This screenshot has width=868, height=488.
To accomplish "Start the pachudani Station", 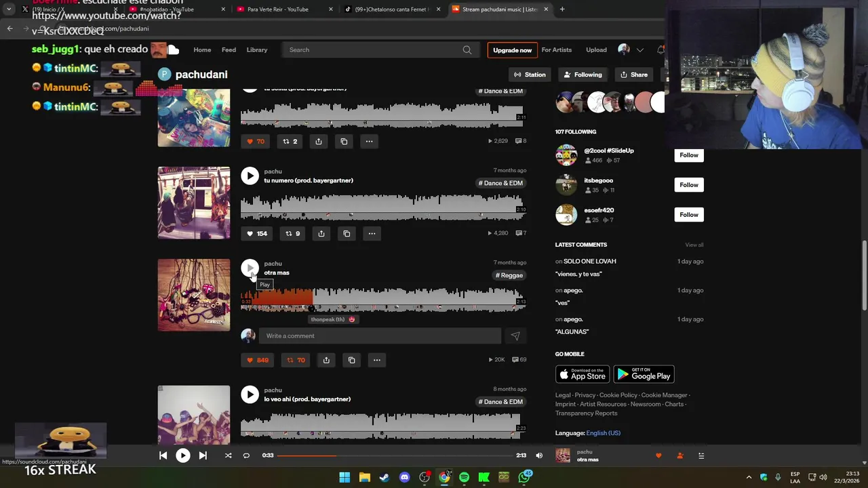I will click(x=530, y=75).
